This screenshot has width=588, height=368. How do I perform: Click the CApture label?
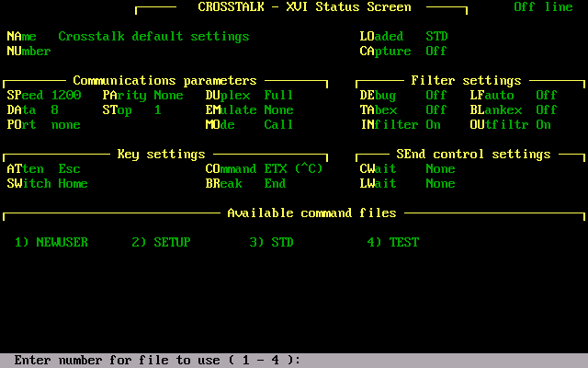click(386, 52)
